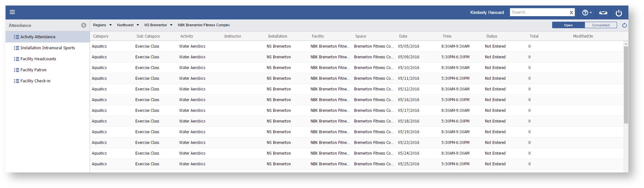Clear the search box with X
This screenshot has width=644, height=188.
point(571,13)
